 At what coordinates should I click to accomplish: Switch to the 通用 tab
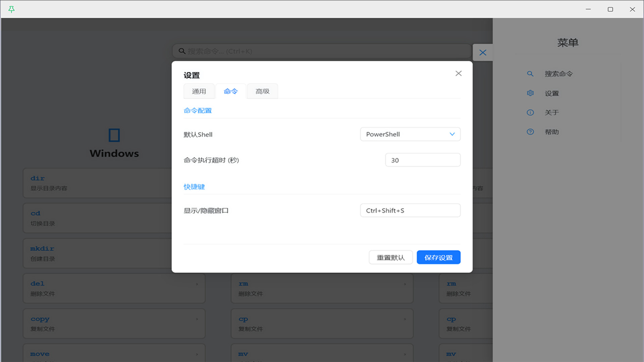point(199,91)
